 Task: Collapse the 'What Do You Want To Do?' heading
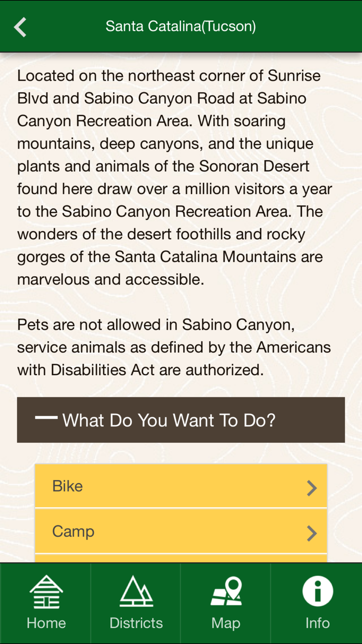169,420
